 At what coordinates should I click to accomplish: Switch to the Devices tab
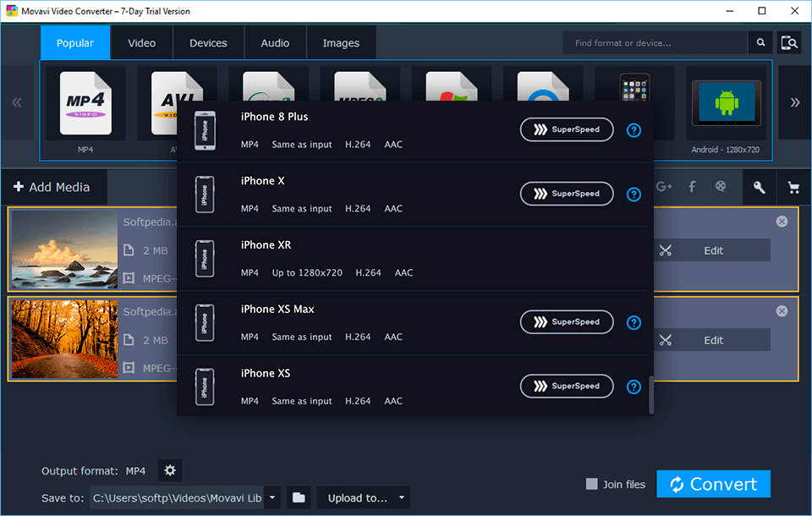(x=208, y=42)
